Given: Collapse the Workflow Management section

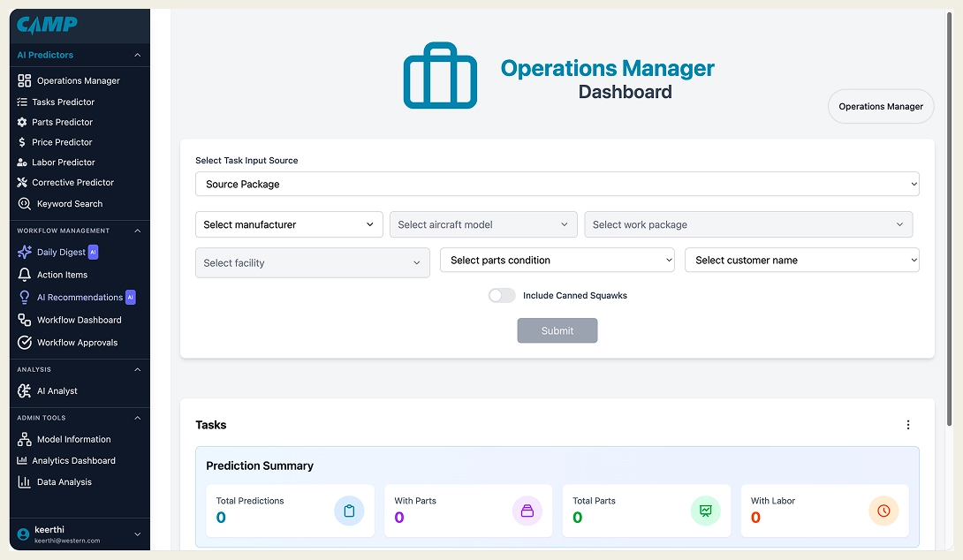Looking at the screenshot, I should [x=137, y=231].
